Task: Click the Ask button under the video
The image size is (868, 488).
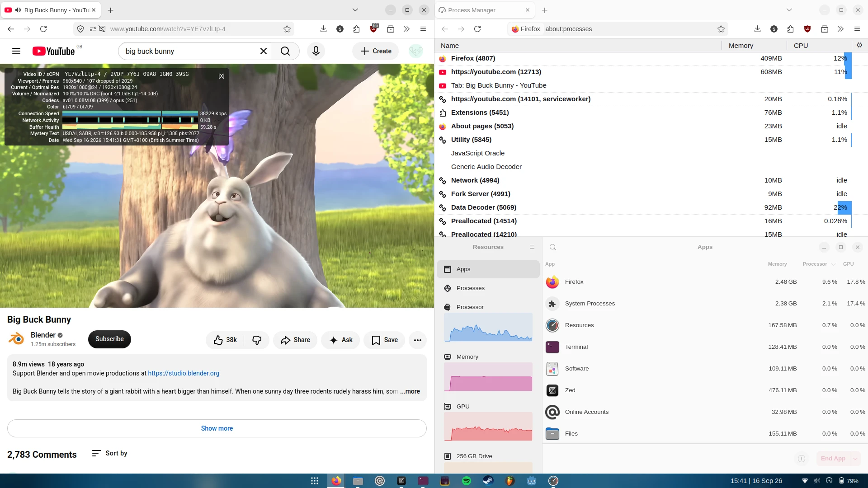Action: point(341,340)
